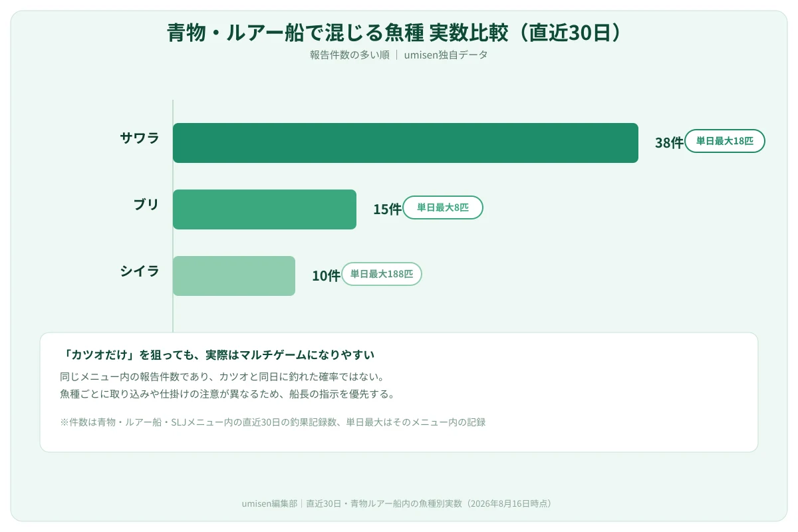Select the 単日最大188匹 badge
798x532 pixels.
click(x=382, y=274)
